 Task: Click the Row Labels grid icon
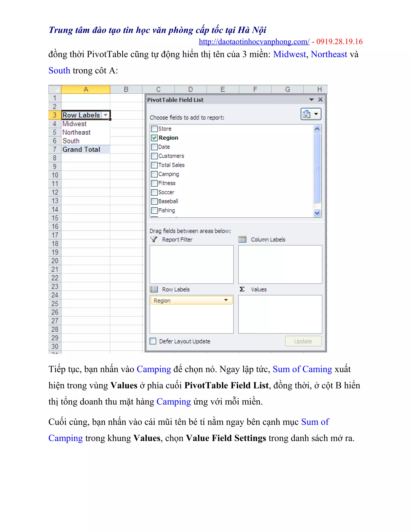pos(154,289)
